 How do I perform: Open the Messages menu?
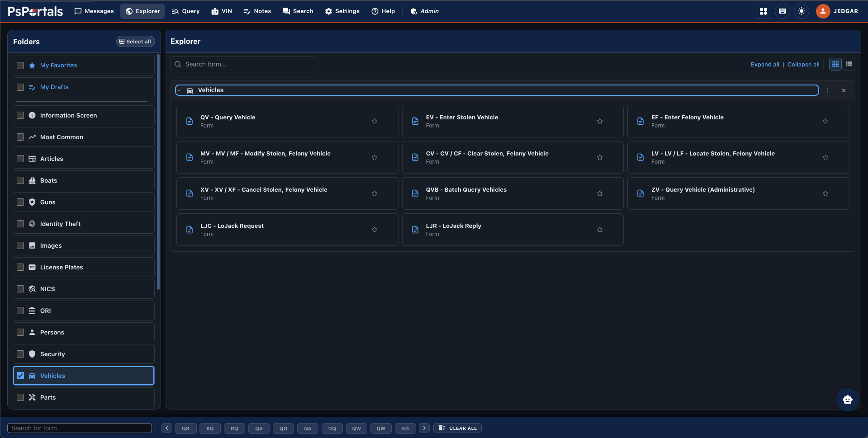(94, 11)
